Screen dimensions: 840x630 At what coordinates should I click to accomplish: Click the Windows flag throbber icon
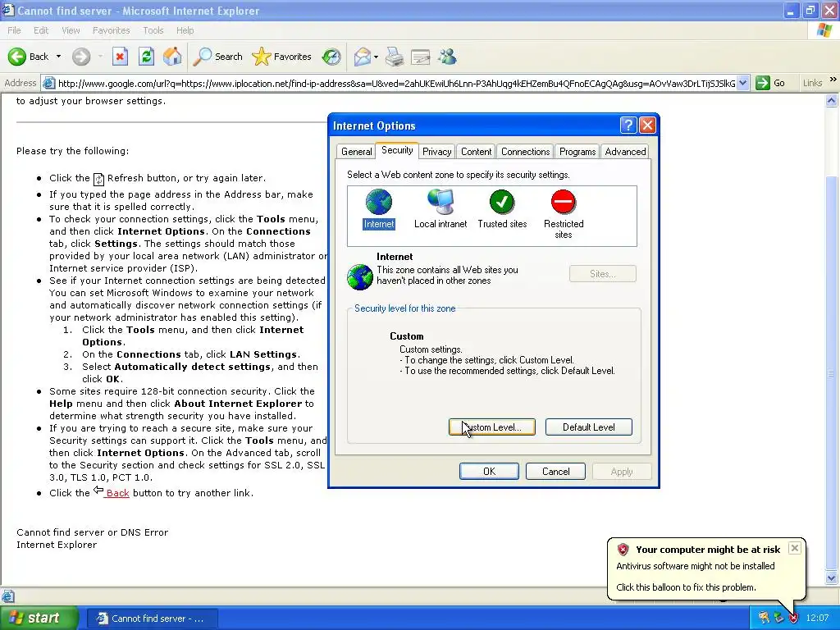tap(824, 30)
